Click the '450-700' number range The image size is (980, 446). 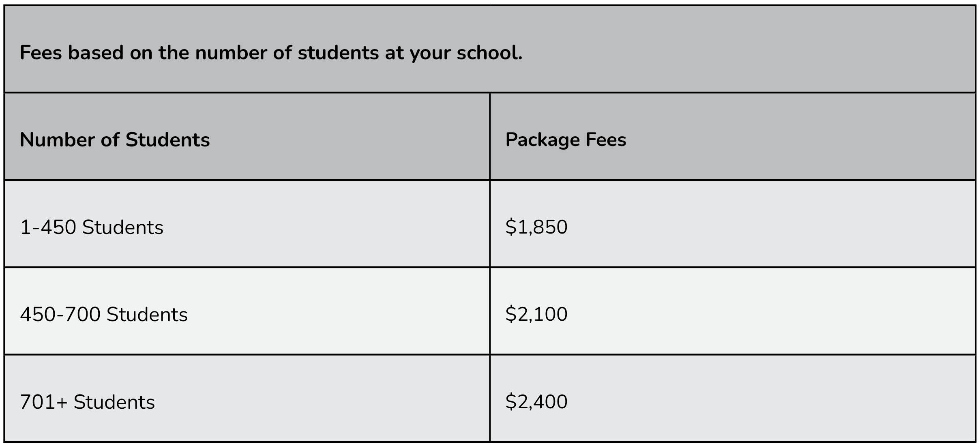[60, 315]
